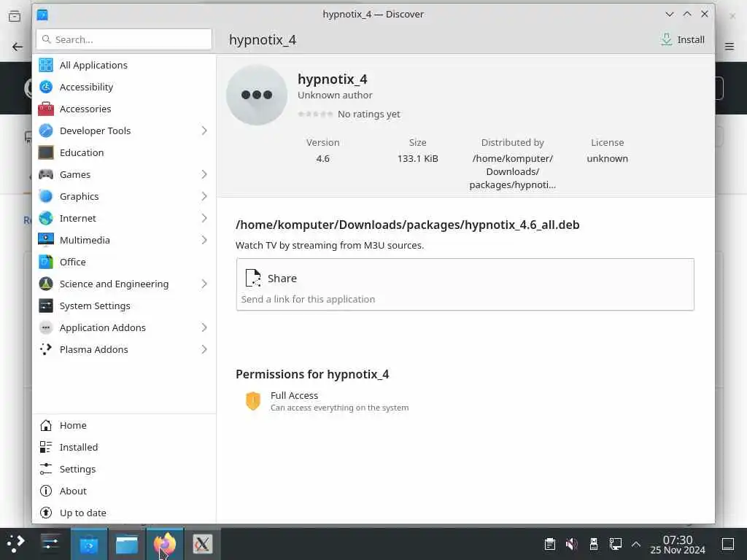Click the About info icon
This screenshot has width=747, height=560.
point(46,491)
